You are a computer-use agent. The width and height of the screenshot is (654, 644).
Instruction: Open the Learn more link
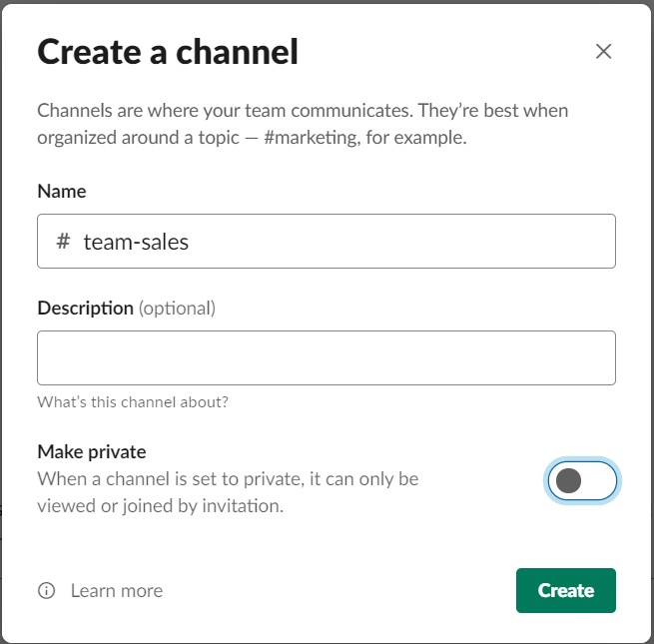tap(117, 591)
